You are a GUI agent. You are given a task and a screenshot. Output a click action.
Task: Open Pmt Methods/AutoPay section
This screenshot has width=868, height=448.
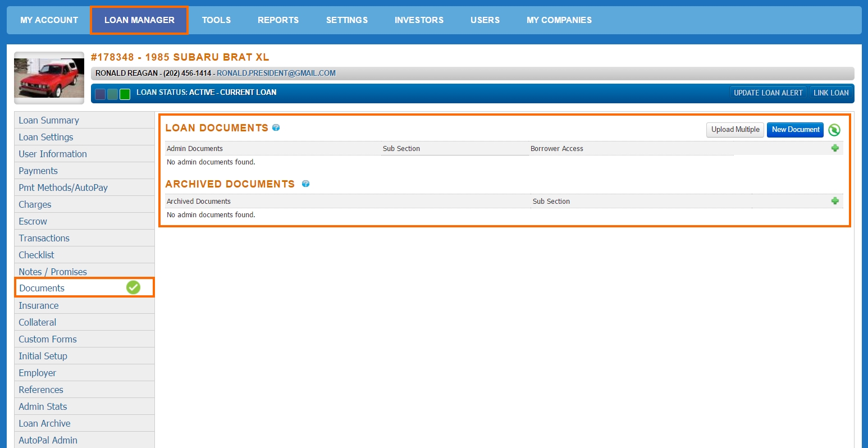pyautogui.click(x=84, y=188)
